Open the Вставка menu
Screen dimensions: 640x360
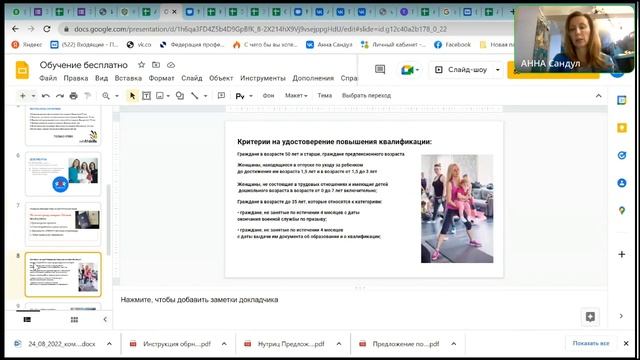tap(128, 78)
